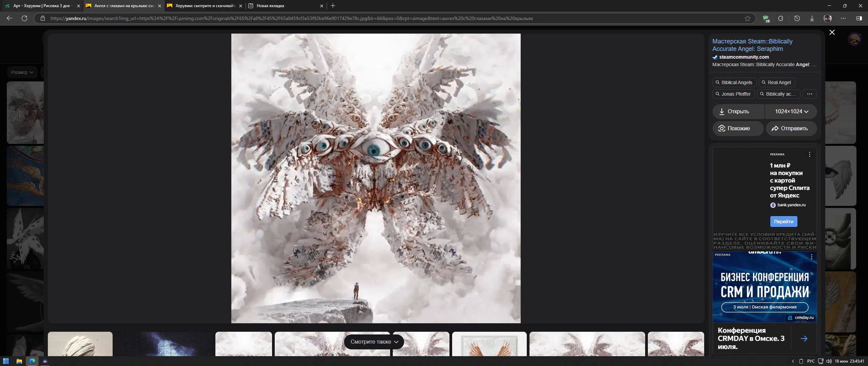The image size is (868, 366).
Task: Open options for CRM conference ad
Action: tap(812, 257)
